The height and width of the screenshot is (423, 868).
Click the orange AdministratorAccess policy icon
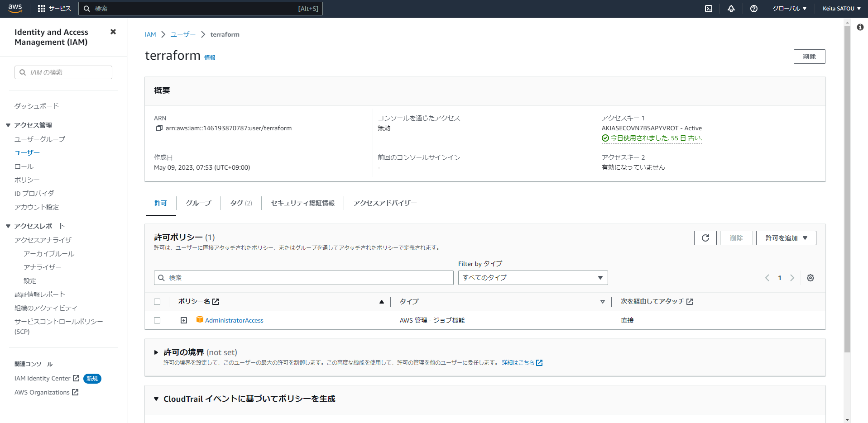[x=200, y=320]
